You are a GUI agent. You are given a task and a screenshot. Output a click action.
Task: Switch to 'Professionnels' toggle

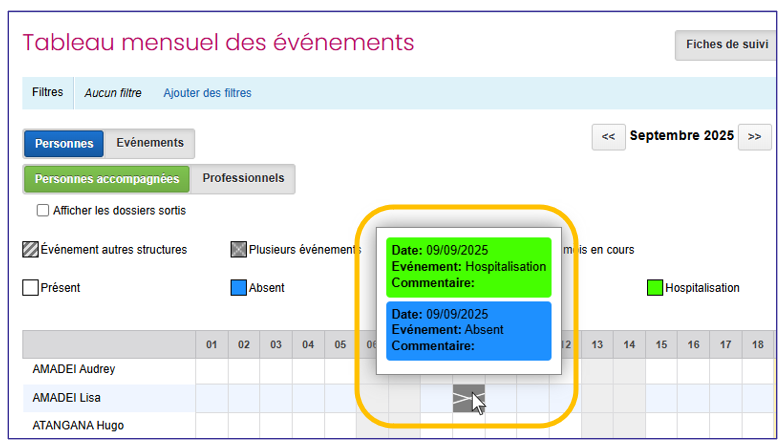click(x=243, y=179)
